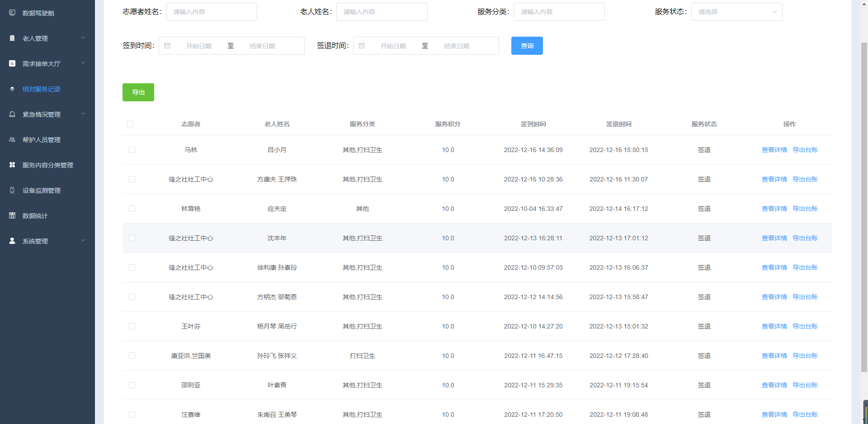Open 服务内容分类管理 in the sidebar

47,165
